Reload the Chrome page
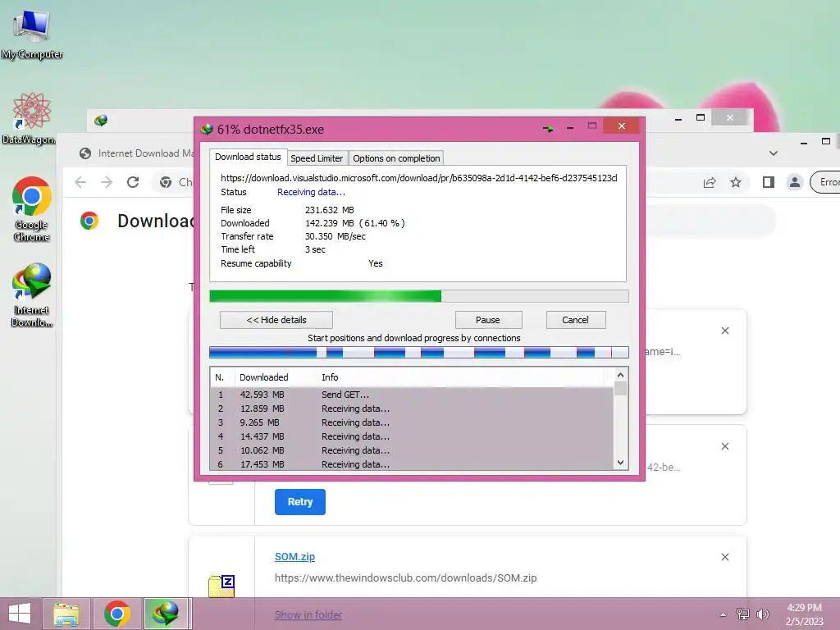840x630 pixels. 133,182
